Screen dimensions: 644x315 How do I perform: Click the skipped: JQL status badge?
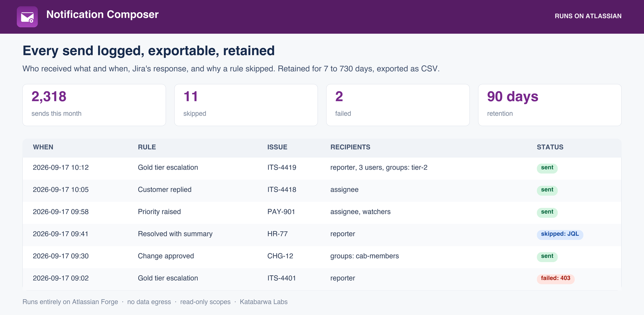click(x=560, y=234)
